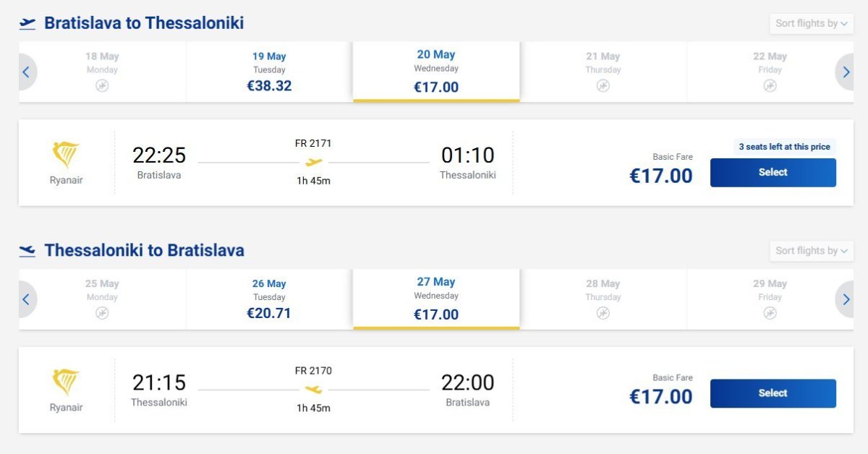
Task: Show earlier return dates with the left arrow
Action: [27, 299]
